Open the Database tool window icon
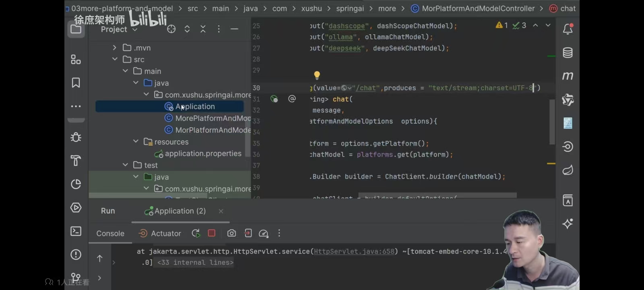 (x=568, y=53)
